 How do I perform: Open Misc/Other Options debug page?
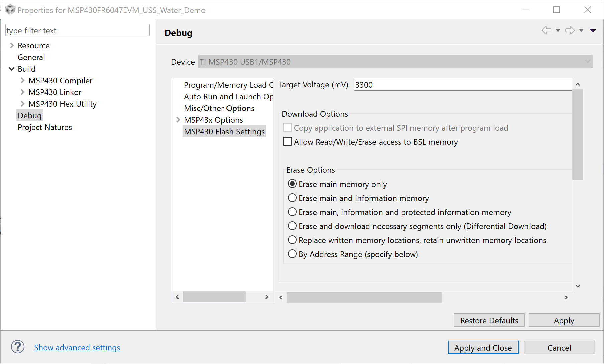(x=219, y=108)
